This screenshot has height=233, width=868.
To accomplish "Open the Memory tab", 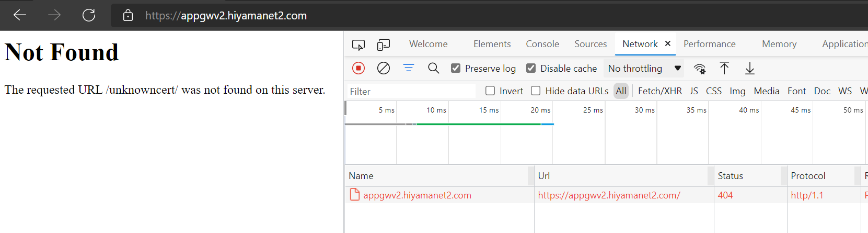I will (779, 44).
